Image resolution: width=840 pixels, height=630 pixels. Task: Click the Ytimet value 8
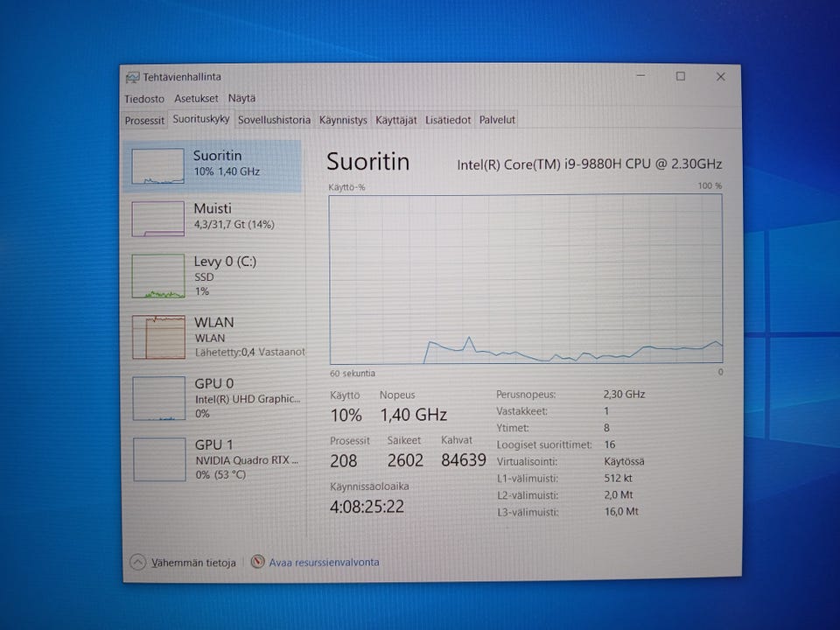(606, 428)
